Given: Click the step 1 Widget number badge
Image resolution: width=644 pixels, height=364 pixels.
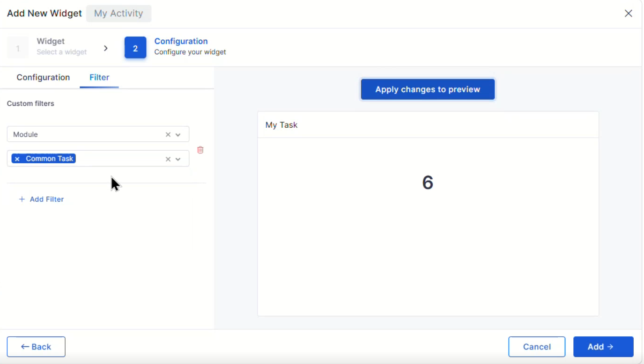Looking at the screenshot, I should [x=18, y=48].
